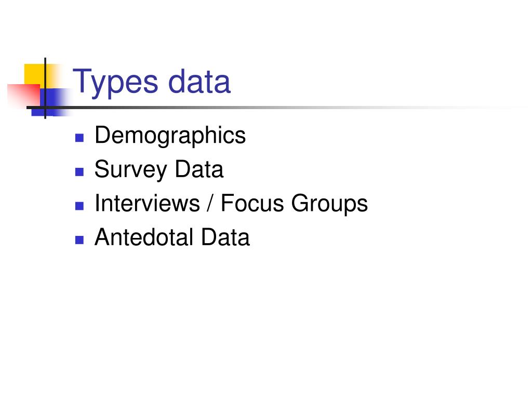The height and width of the screenshot is (399, 532).
Task: Click the slash between Interviews and Focus
Action: (x=210, y=203)
